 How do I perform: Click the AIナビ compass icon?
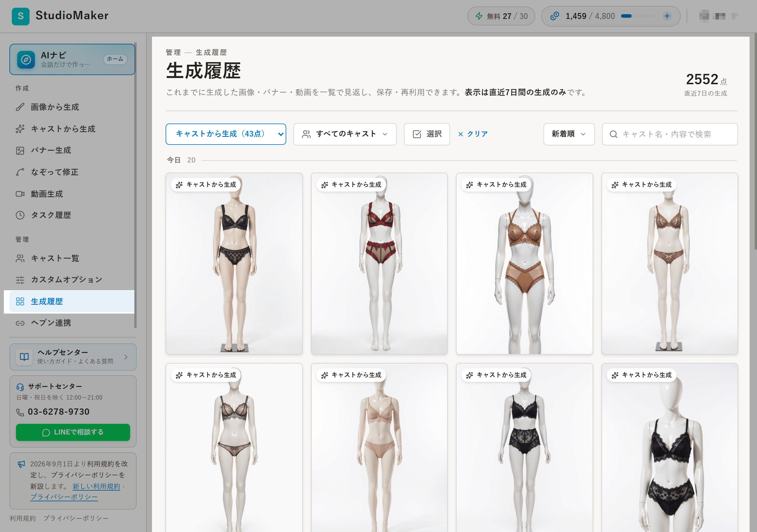(x=26, y=60)
